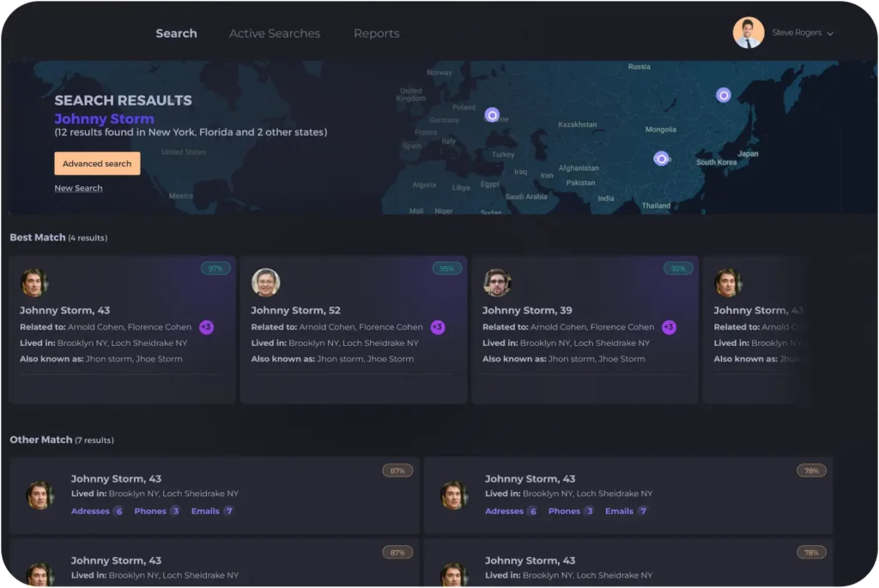Select the map marker below Mongolia
This screenshot has height=588, width=879.
point(661,159)
